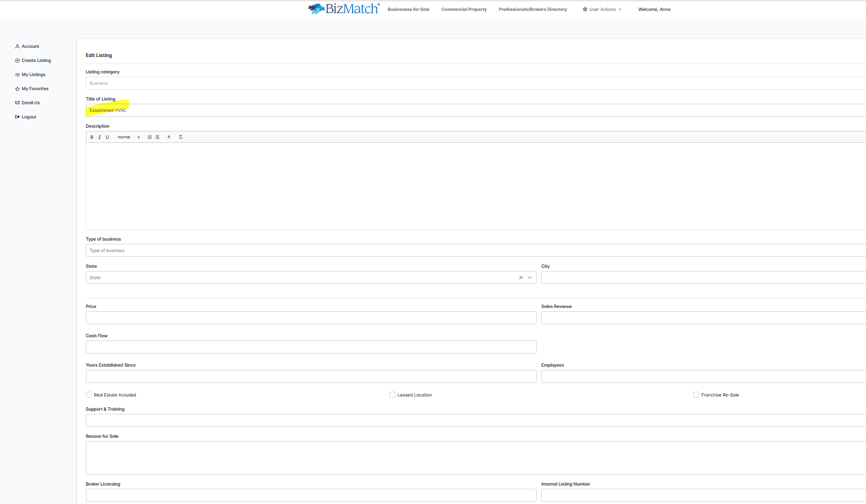Viewport: 866px width, 504px height.
Task: Clear the State field with the X icon
Action: point(520,278)
